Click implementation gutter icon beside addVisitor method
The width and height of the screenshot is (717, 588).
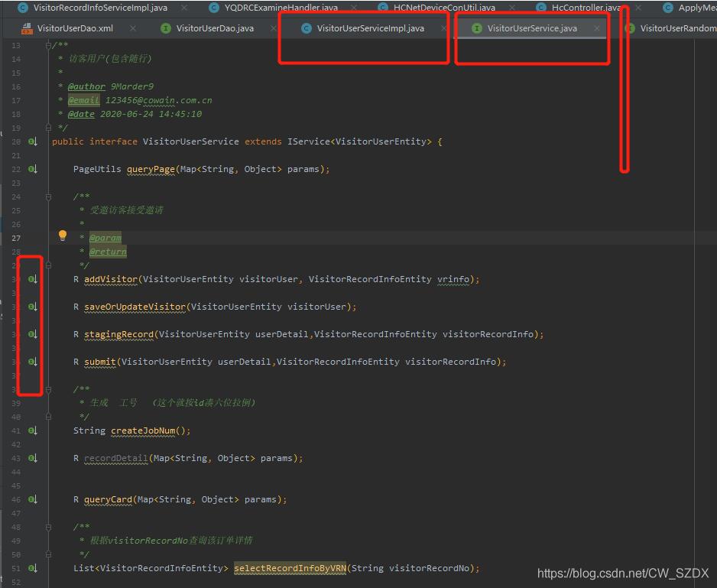point(32,279)
